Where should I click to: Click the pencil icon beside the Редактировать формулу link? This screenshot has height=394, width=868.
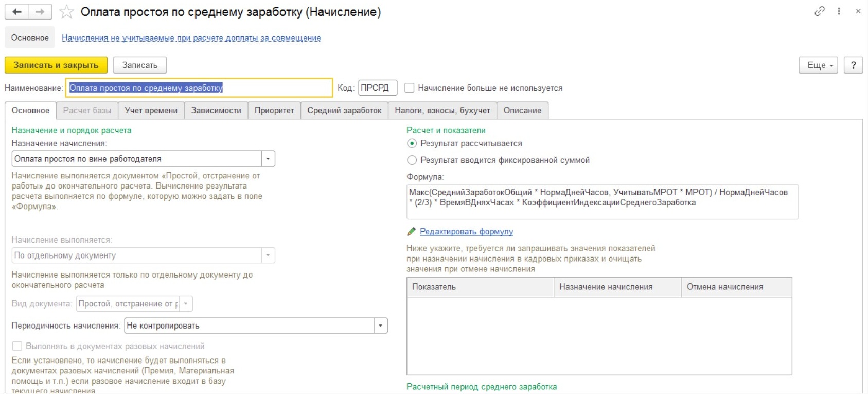[x=411, y=232]
